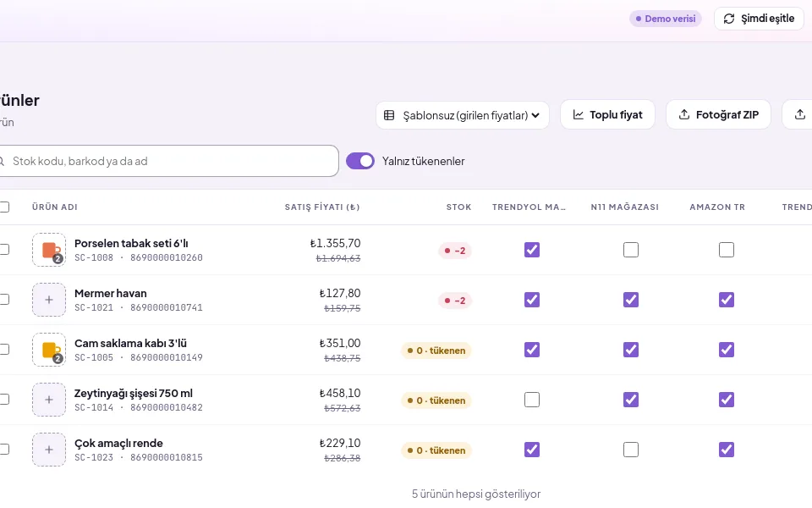Open the Toplu fiyat bulk pricing

tap(607, 114)
